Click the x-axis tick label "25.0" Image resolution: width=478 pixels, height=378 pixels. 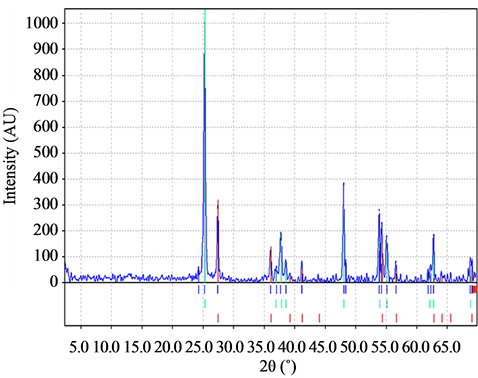coord(199,347)
